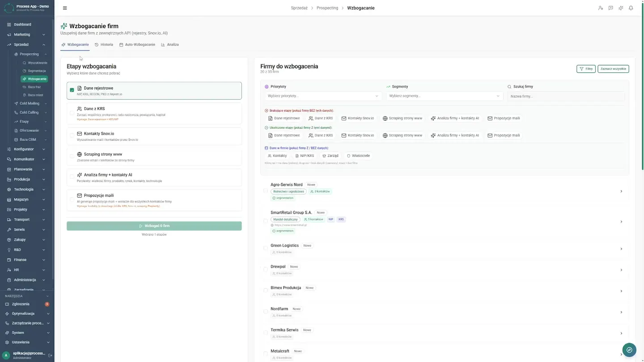The image size is (644, 362).
Task: Switch to the Analiza tab
Action: coord(170,45)
